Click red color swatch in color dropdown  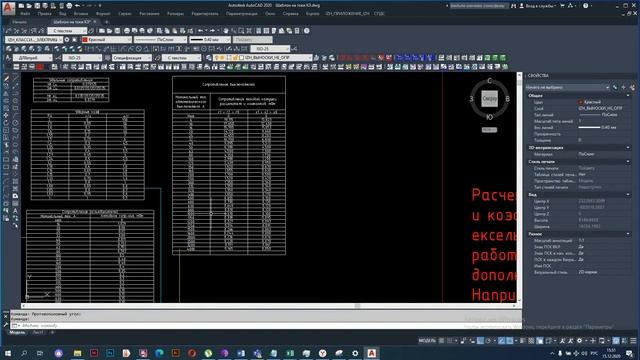(85, 40)
